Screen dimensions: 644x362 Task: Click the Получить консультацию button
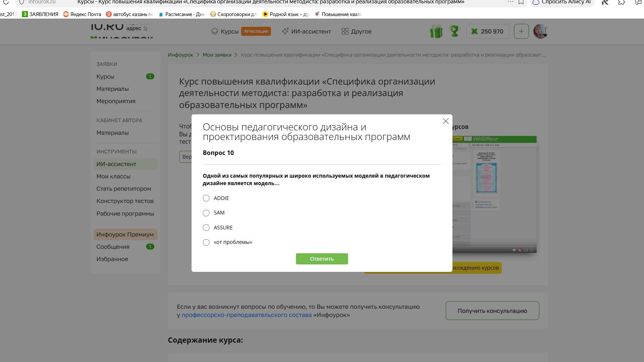pos(492,311)
